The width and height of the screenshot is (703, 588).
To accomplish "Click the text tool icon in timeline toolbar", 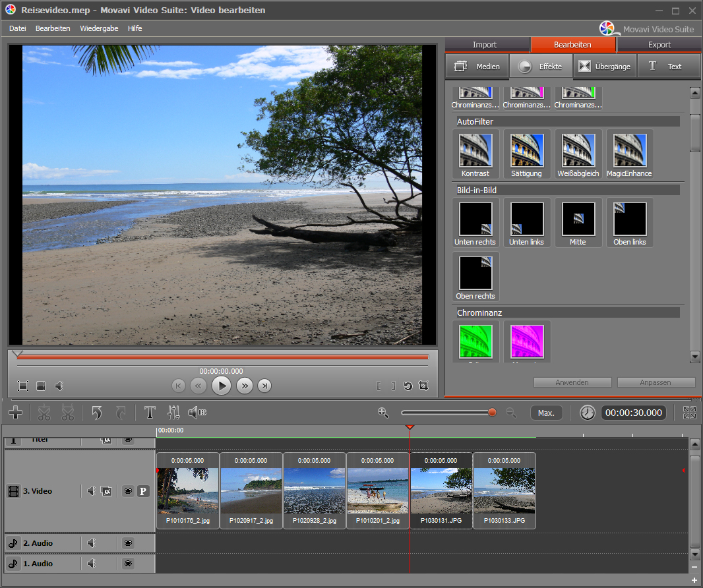I will click(150, 413).
